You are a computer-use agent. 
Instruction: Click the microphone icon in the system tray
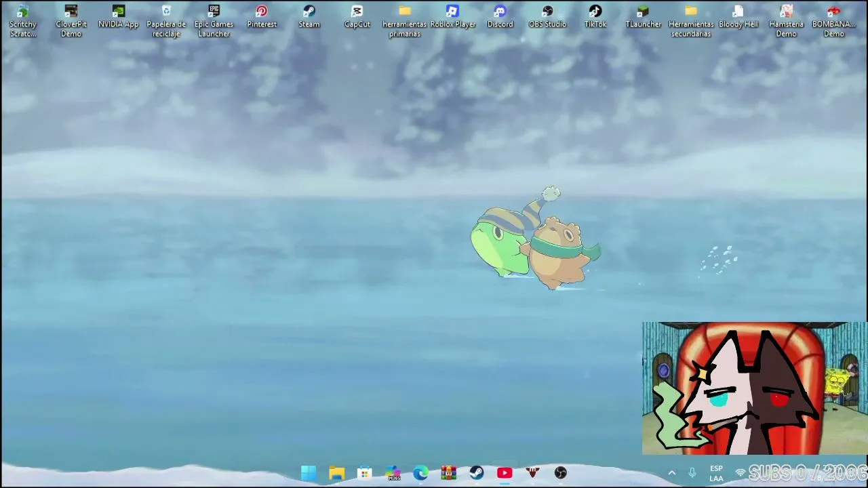(692, 472)
